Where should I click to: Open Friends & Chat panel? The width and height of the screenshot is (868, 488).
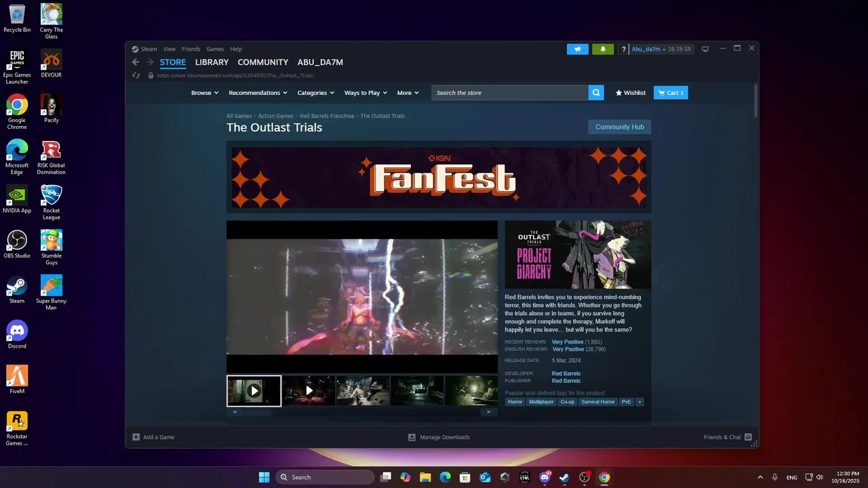point(728,437)
